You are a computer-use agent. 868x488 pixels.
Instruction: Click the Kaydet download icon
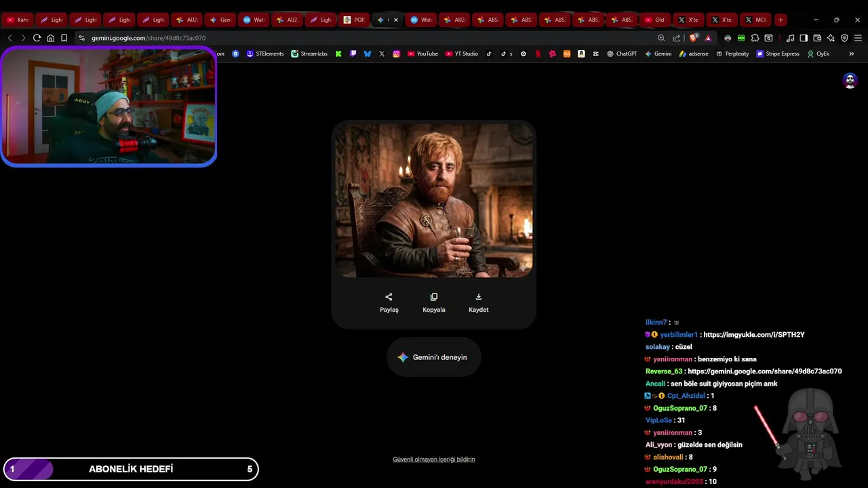coord(478,297)
